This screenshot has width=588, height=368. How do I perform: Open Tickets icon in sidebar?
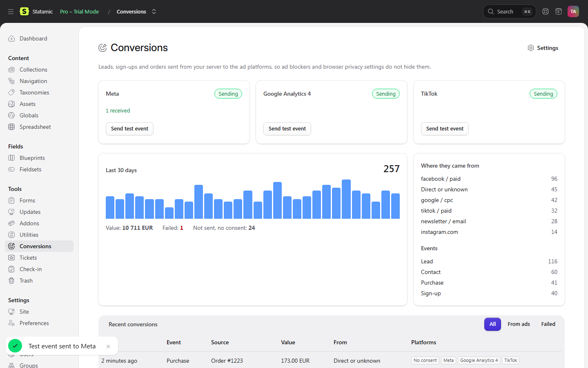click(11, 258)
